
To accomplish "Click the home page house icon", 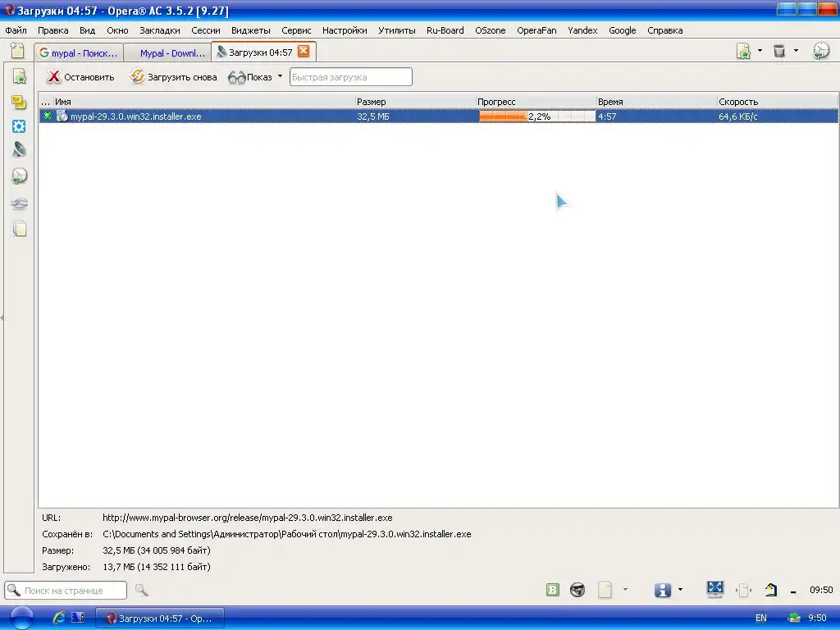I will pos(771,590).
